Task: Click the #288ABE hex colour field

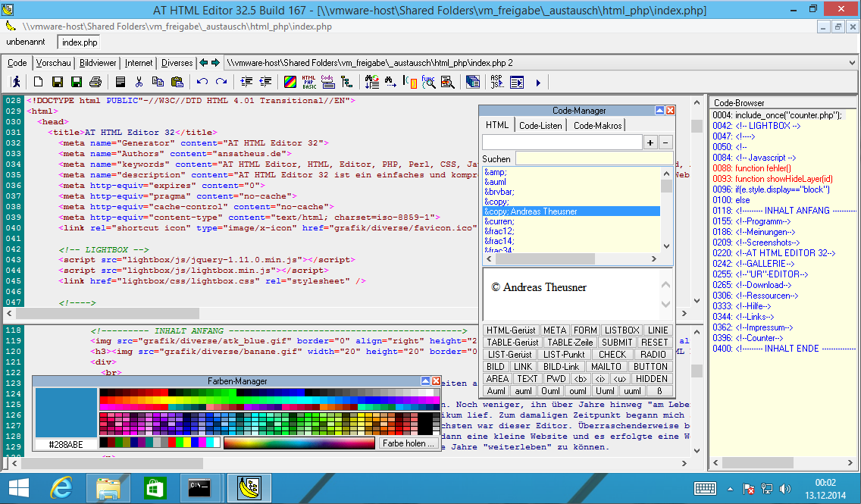Action: 66,445
